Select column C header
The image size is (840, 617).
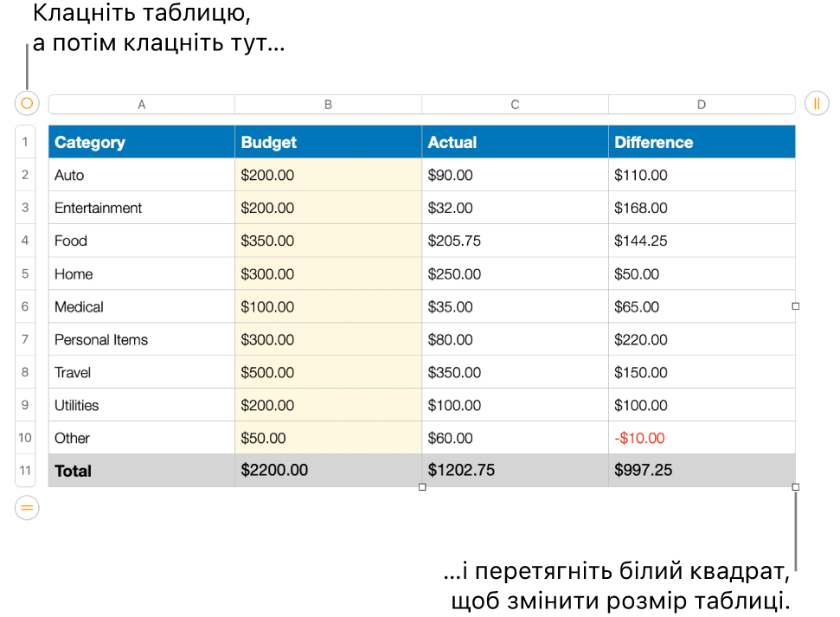pos(515,105)
